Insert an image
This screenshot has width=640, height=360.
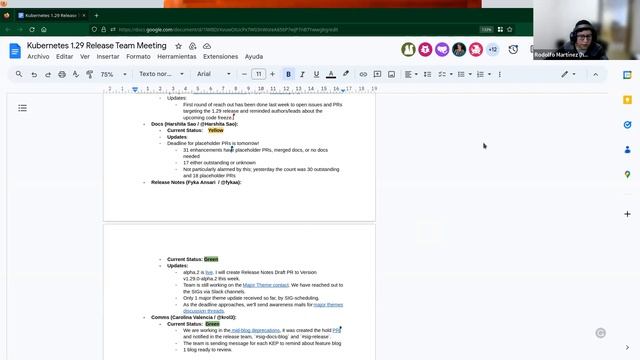391,74
